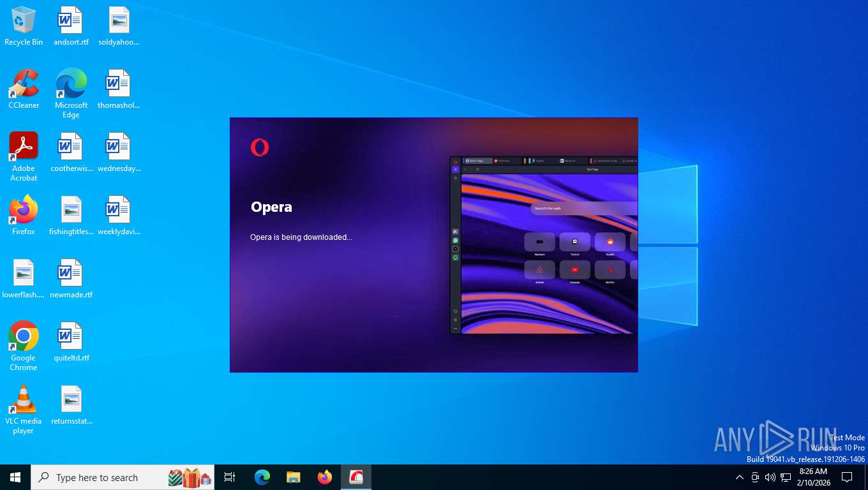Open the Action Center notifications icon
This screenshot has width=868, height=490.
coord(847,477)
